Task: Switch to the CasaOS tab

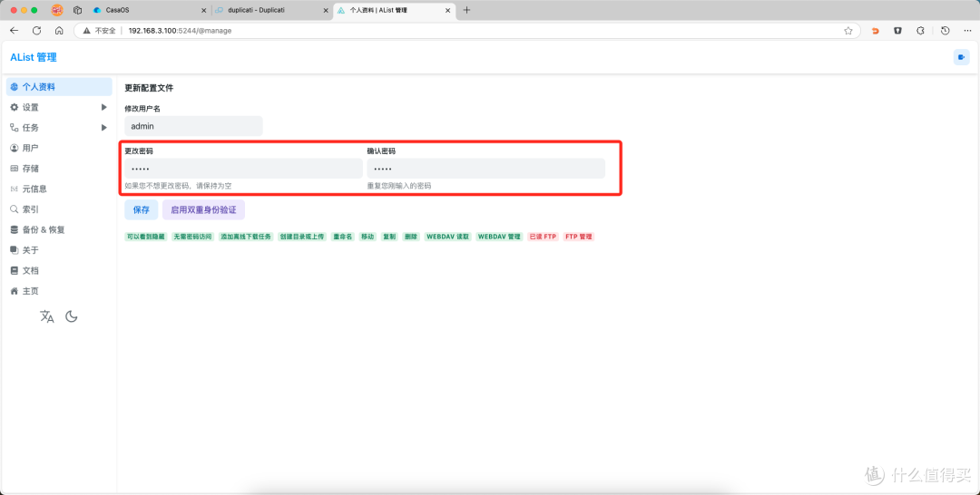Action: pyautogui.click(x=150, y=11)
